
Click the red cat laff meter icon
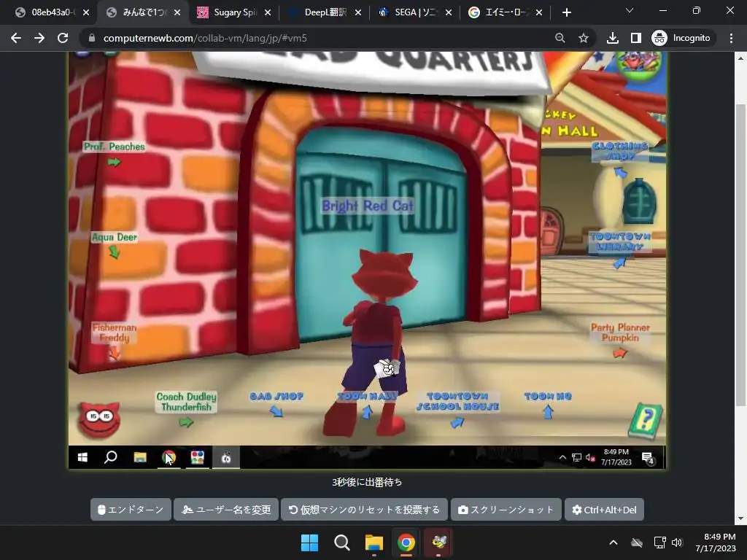[99, 419]
